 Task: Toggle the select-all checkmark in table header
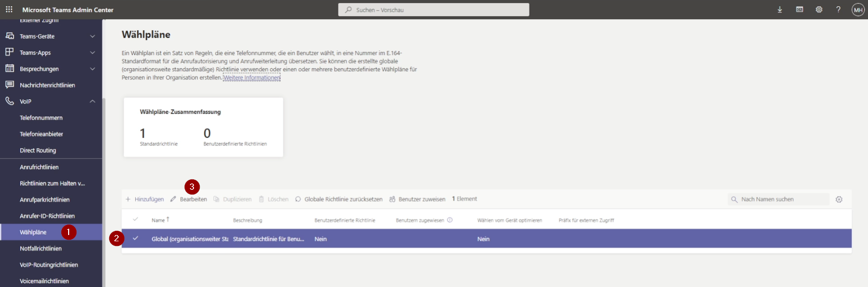[x=135, y=219]
